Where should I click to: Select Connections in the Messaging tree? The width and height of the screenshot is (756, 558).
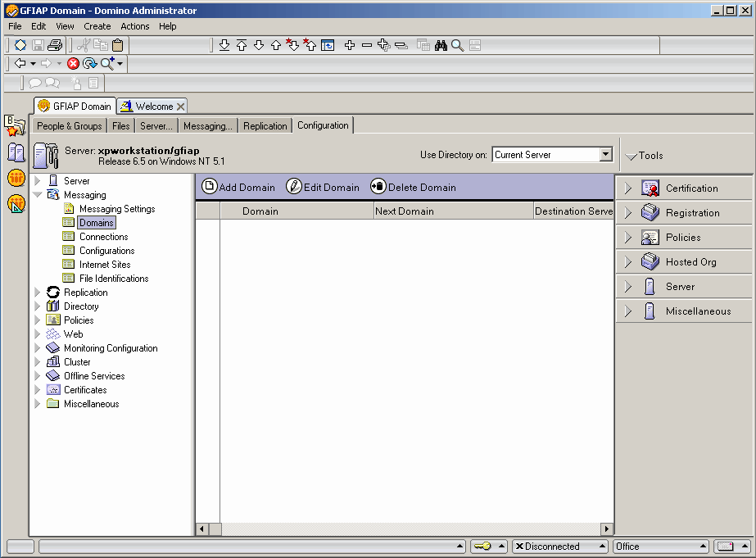click(x=103, y=237)
